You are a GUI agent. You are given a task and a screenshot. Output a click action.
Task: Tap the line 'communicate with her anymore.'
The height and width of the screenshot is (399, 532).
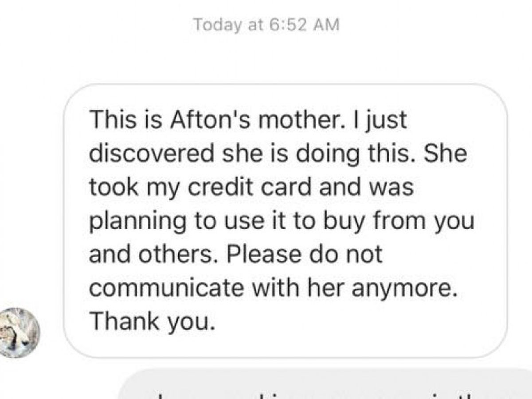pos(273,288)
